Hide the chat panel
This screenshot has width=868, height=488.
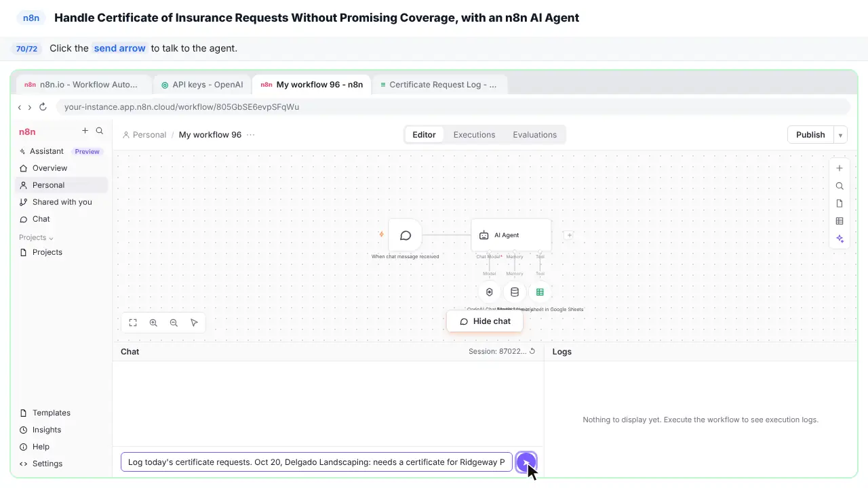tap(485, 321)
